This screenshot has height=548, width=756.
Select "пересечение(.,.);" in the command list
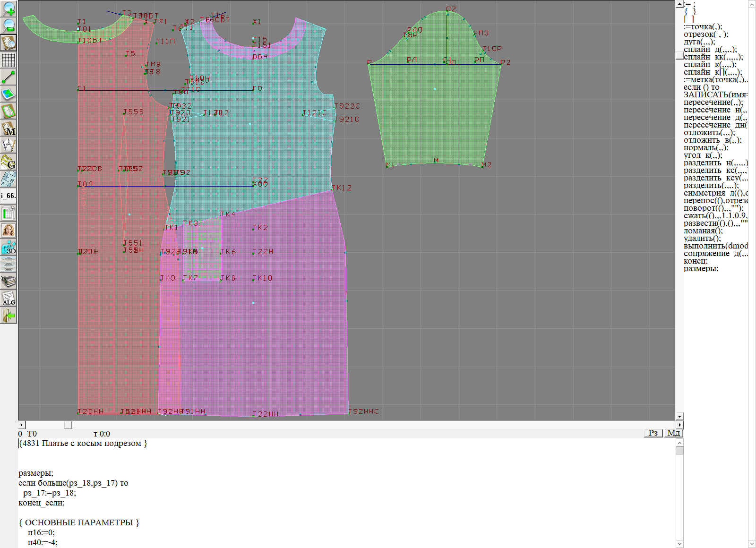pos(713,103)
